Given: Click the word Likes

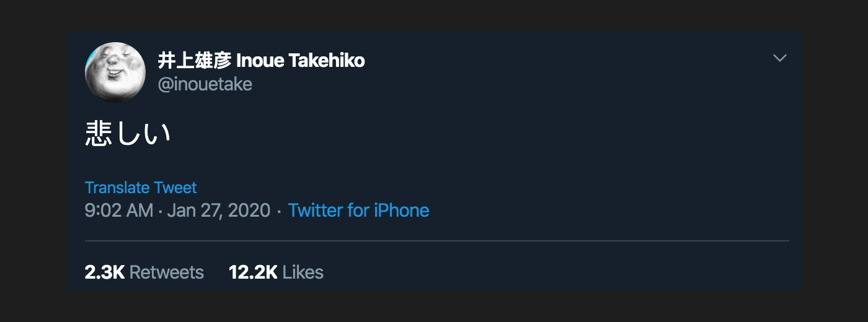Looking at the screenshot, I should coord(303,272).
